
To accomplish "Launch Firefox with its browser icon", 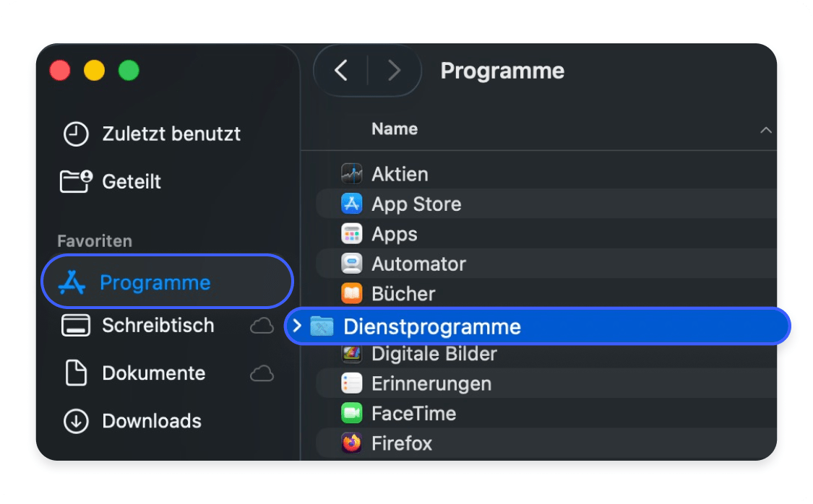I will 351,443.
